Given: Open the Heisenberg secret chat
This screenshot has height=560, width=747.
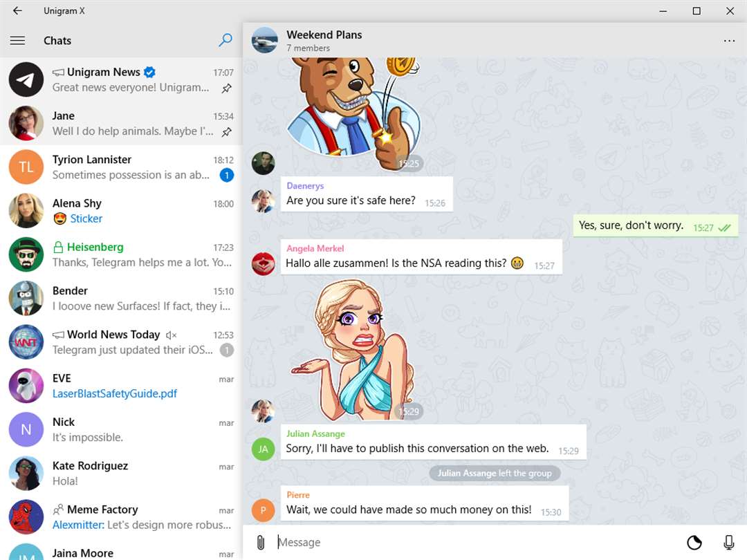Looking at the screenshot, I should [x=121, y=254].
